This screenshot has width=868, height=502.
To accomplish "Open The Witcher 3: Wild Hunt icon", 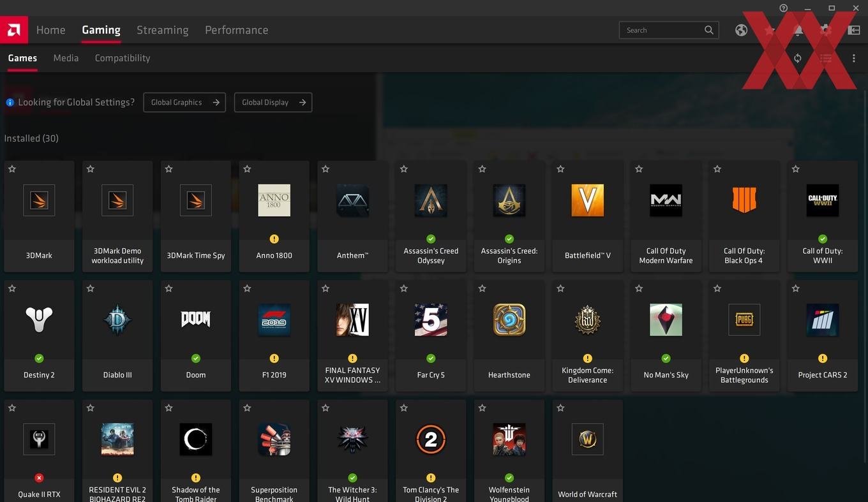I will (x=352, y=439).
